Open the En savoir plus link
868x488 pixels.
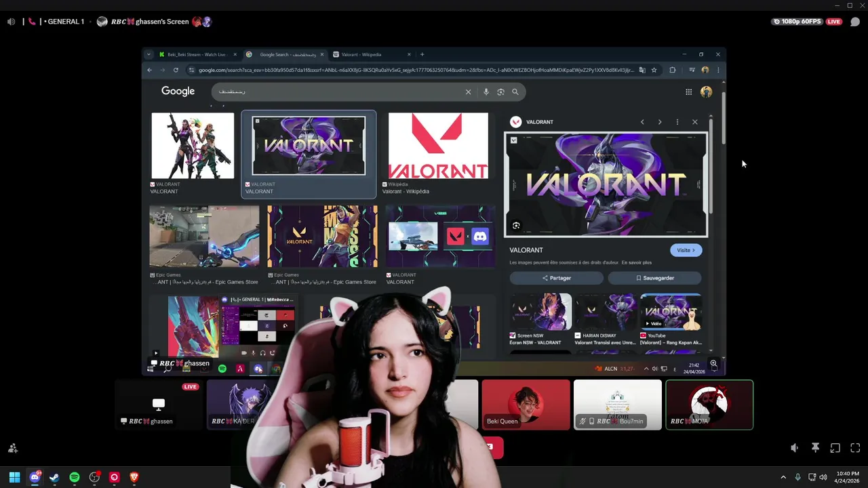[x=637, y=262]
